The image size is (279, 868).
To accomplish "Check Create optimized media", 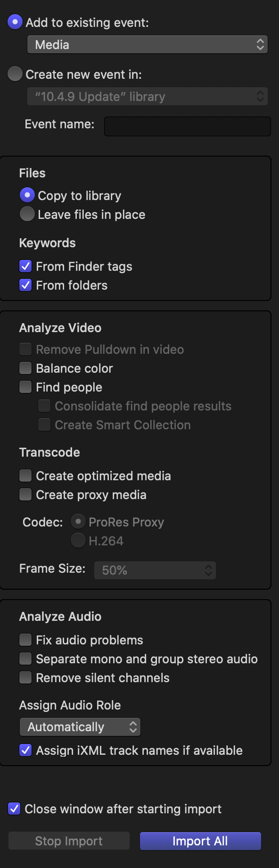I will (25, 476).
